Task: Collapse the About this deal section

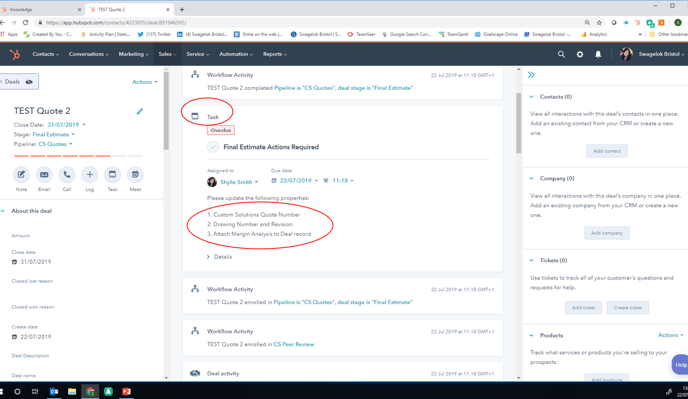Action: point(3,211)
